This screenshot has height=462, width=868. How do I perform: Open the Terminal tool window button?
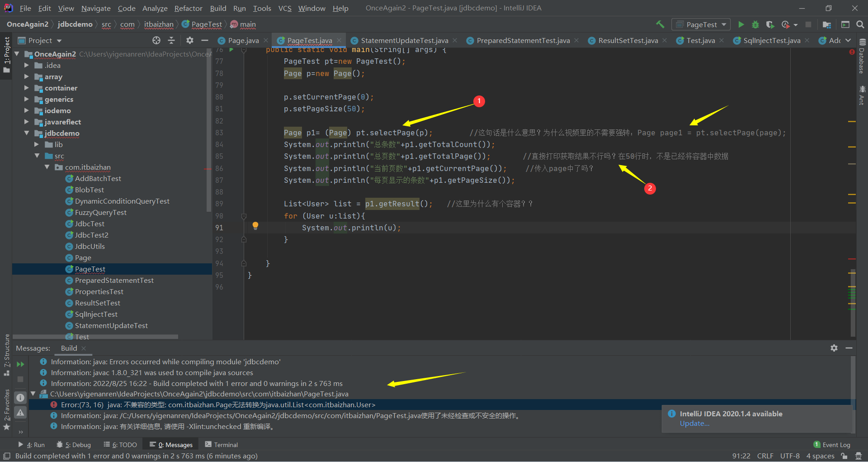tap(222, 445)
